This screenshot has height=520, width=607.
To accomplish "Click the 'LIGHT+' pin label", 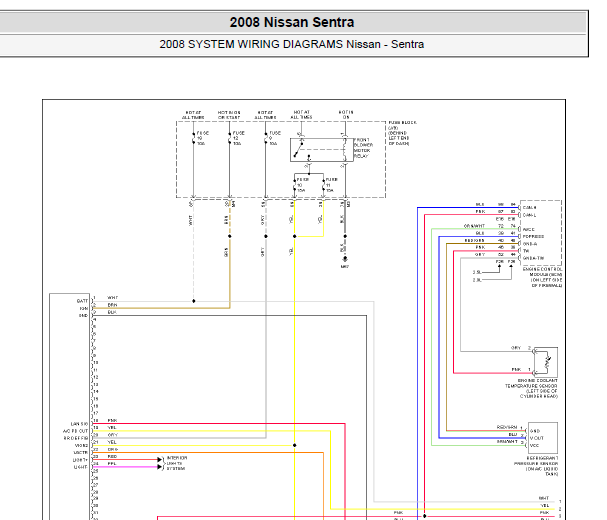I will 80,460.
